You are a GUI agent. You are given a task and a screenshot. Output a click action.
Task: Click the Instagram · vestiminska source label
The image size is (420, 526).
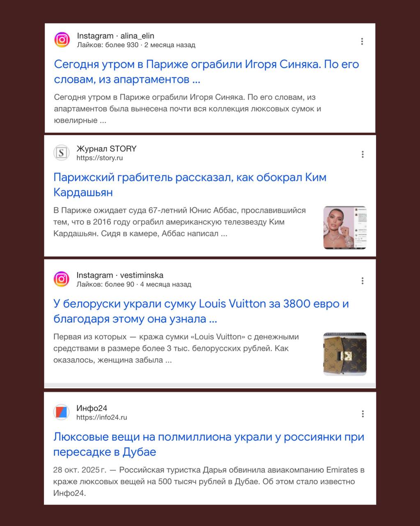[120, 275]
